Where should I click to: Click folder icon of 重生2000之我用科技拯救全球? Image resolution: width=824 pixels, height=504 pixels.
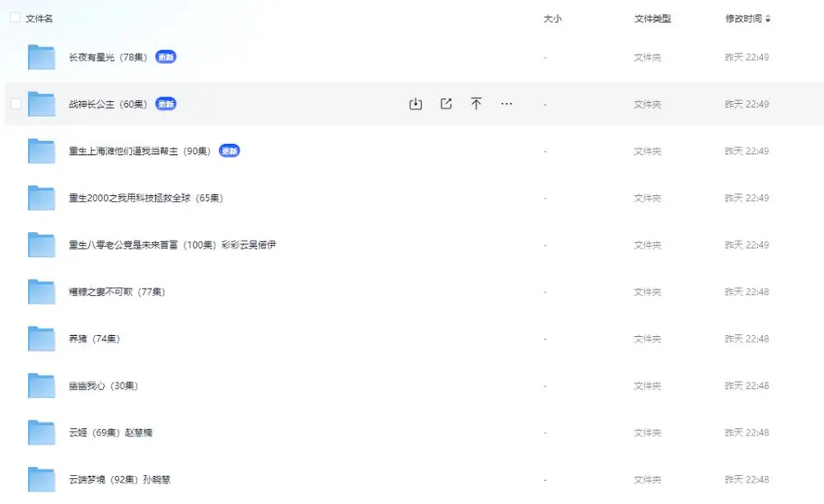41,198
